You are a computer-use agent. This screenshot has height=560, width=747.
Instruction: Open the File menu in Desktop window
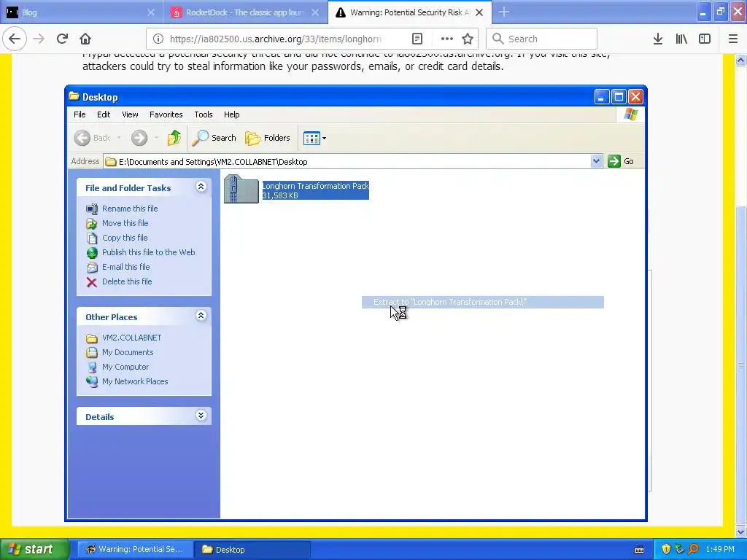pos(80,114)
